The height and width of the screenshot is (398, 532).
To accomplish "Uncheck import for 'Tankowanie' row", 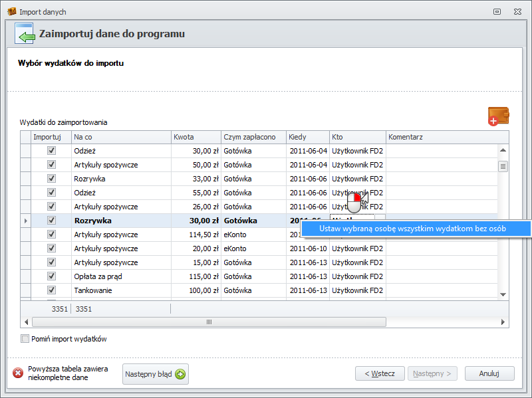I will (x=51, y=290).
